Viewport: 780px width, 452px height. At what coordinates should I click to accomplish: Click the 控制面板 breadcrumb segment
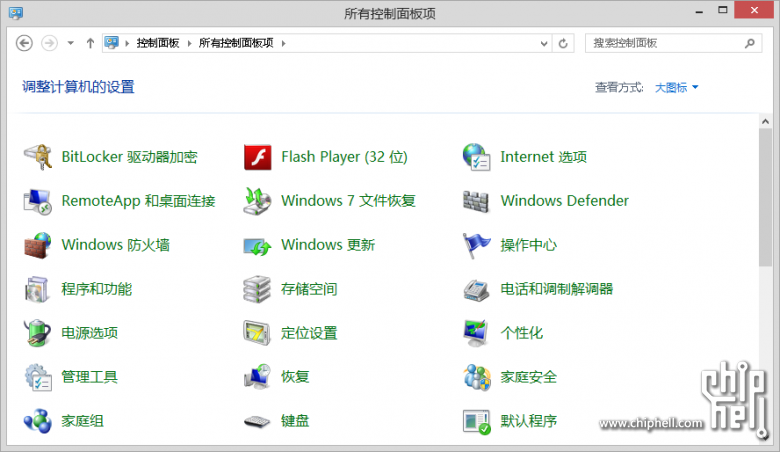pos(158,43)
